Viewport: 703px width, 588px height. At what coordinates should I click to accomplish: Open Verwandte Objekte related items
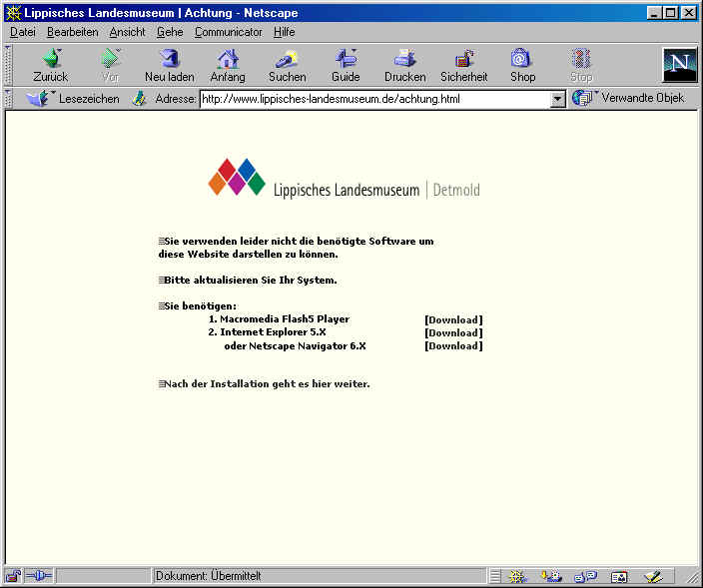(628, 98)
